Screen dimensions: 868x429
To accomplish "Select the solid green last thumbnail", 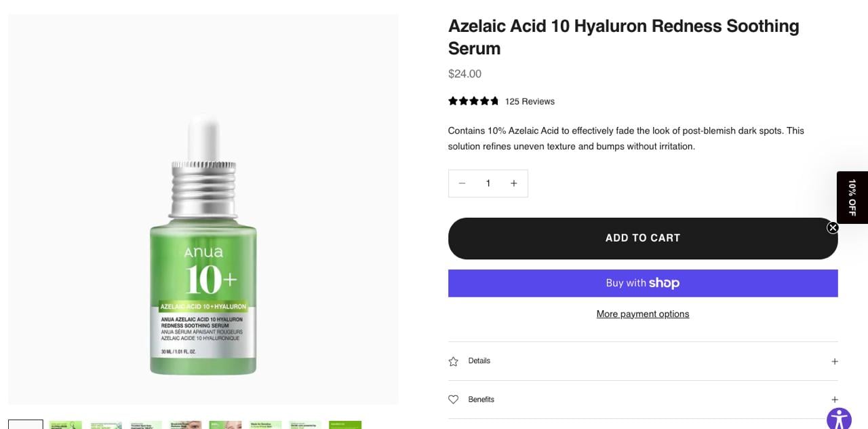I will coord(345,425).
